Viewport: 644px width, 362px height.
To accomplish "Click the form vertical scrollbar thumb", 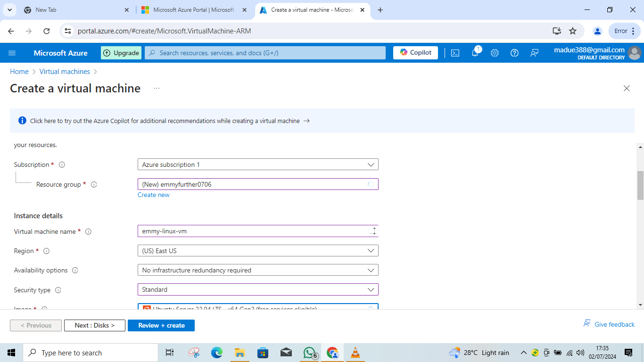I will tap(640, 185).
